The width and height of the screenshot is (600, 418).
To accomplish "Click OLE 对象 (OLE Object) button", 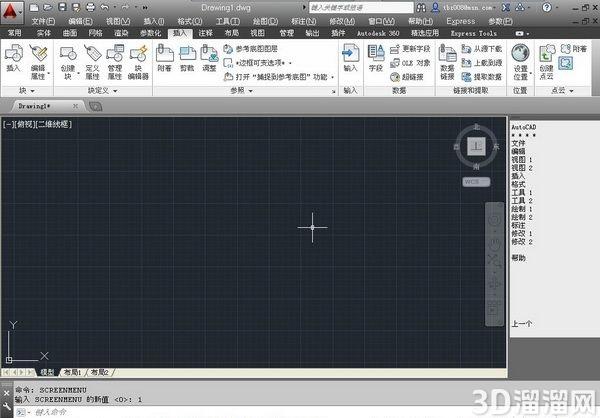I will point(410,63).
